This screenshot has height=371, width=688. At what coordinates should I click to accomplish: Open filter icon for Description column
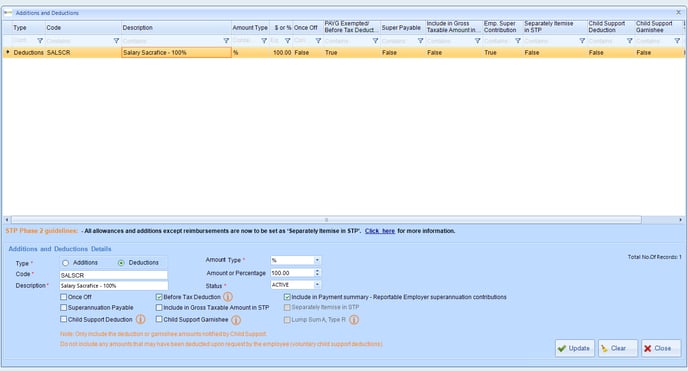tap(226, 41)
